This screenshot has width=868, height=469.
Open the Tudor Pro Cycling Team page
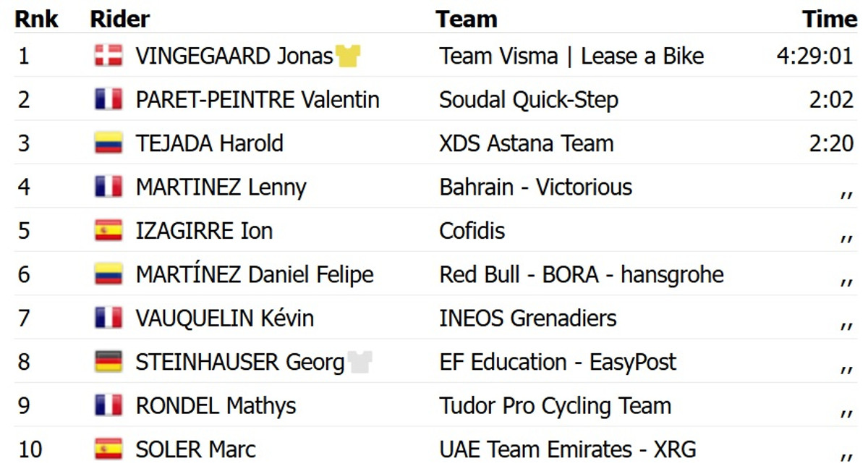click(x=555, y=406)
